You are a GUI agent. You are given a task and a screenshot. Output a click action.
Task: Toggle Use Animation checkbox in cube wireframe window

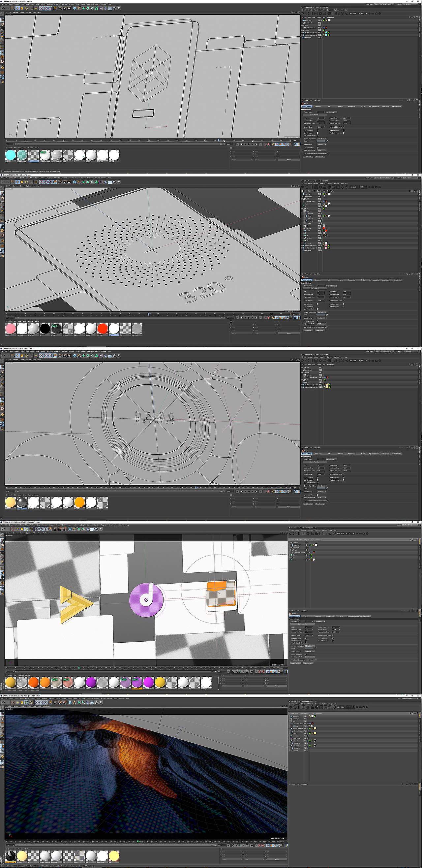tap(317, 130)
